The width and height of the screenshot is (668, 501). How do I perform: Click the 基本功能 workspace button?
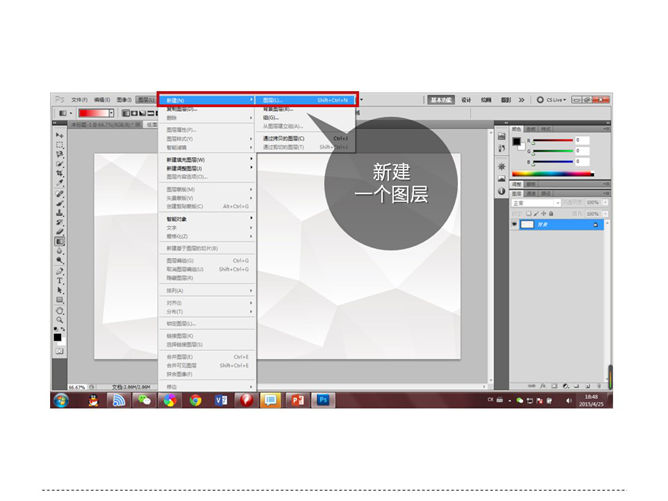coord(442,100)
